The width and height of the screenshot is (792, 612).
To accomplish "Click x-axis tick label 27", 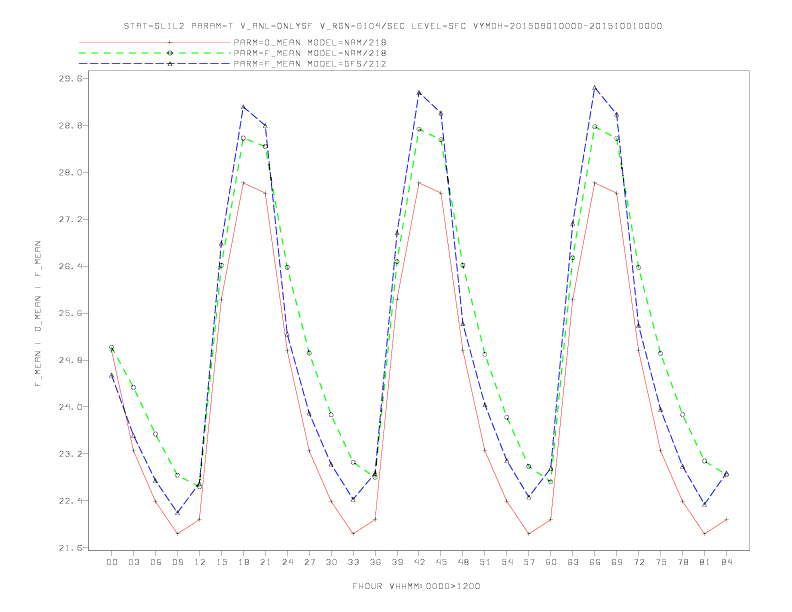I will click(x=309, y=562).
